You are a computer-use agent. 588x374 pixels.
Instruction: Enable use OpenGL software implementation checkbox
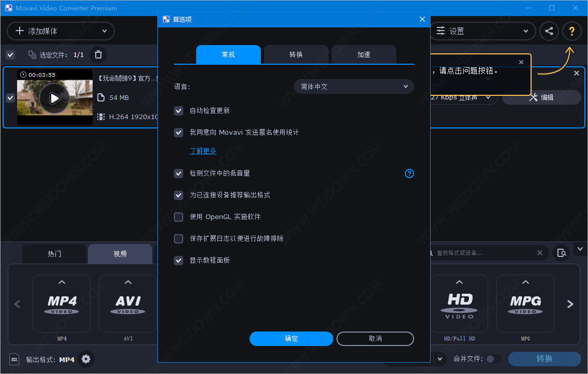(179, 217)
